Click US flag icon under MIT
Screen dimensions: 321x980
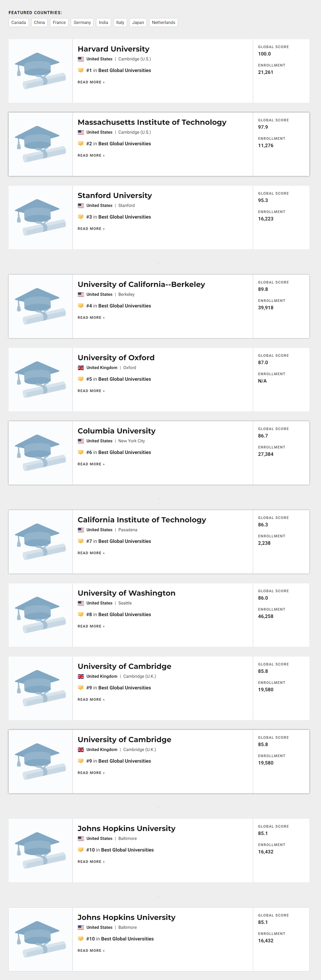pyautogui.click(x=81, y=132)
